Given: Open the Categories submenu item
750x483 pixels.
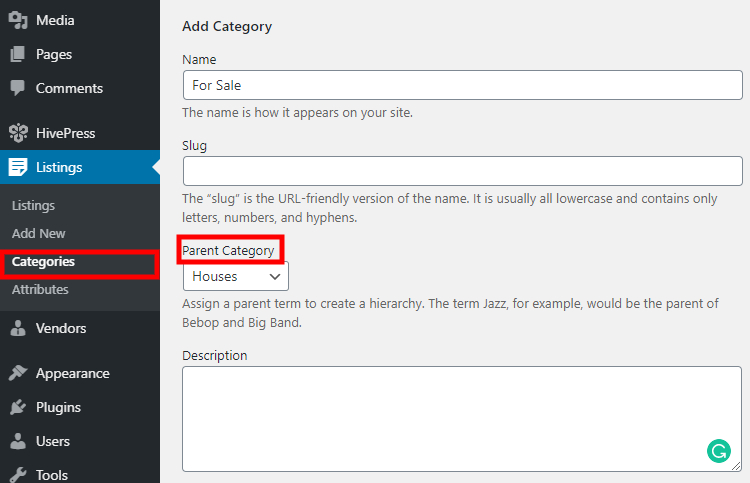Looking at the screenshot, I should pyautogui.click(x=43, y=262).
